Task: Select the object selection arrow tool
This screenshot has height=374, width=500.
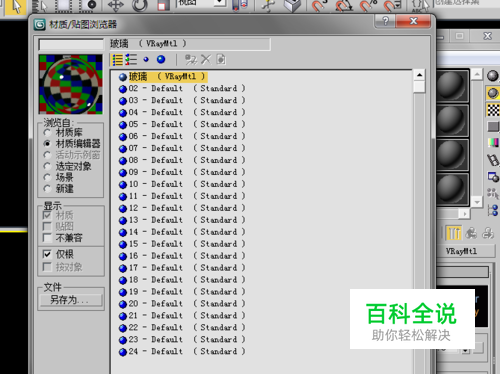Action: point(16,7)
